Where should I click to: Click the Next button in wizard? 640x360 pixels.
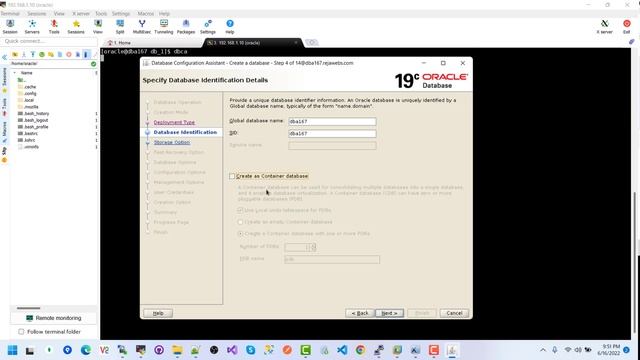pyautogui.click(x=389, y=313)
